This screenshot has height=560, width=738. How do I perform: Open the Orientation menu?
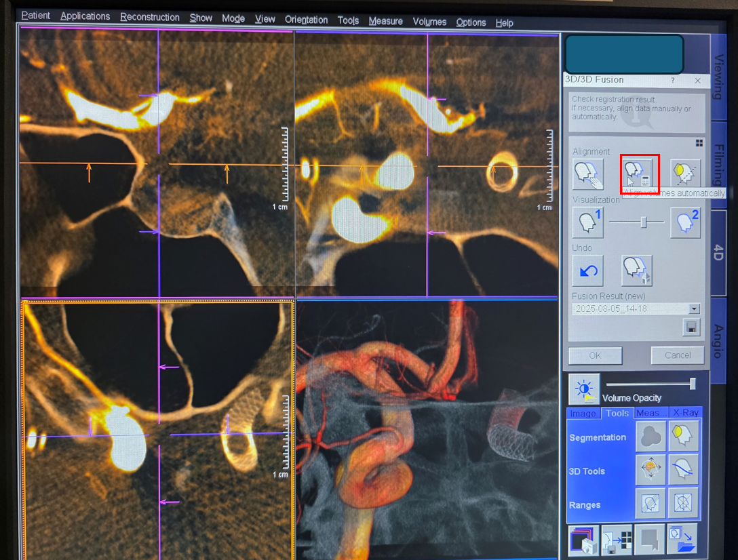[x=306, y=20]
